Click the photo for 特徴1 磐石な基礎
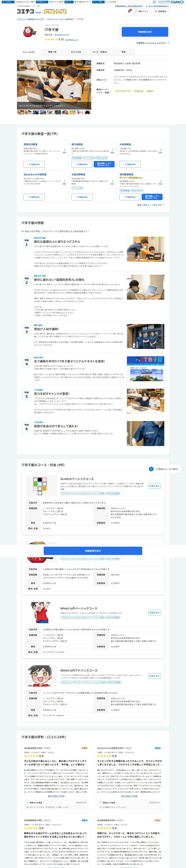The height and width of the screenshot is (868, 186). click(x=145, y=249)
